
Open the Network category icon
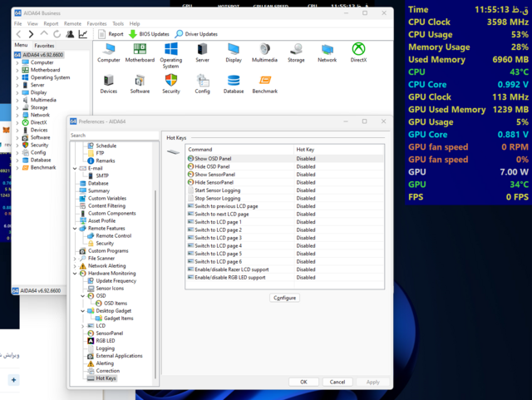(x=327, y=53)
